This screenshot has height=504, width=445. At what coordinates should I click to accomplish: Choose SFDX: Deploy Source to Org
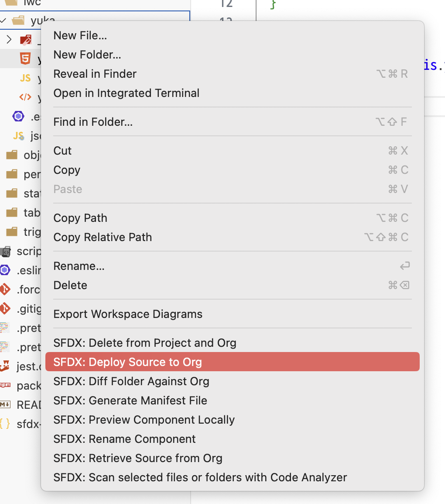[127, 362]
